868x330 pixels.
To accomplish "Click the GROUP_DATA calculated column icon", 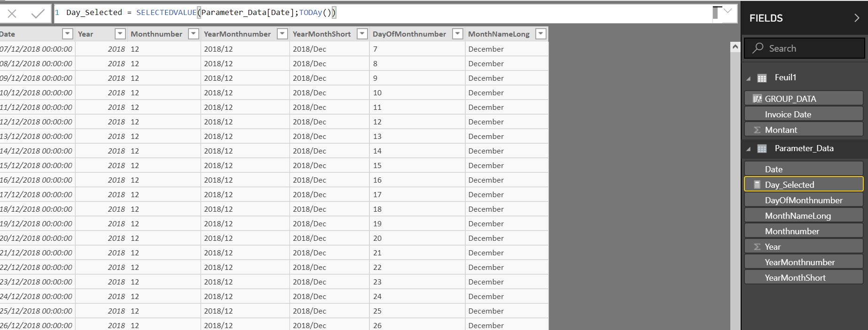I will click(x=757, y=99).
